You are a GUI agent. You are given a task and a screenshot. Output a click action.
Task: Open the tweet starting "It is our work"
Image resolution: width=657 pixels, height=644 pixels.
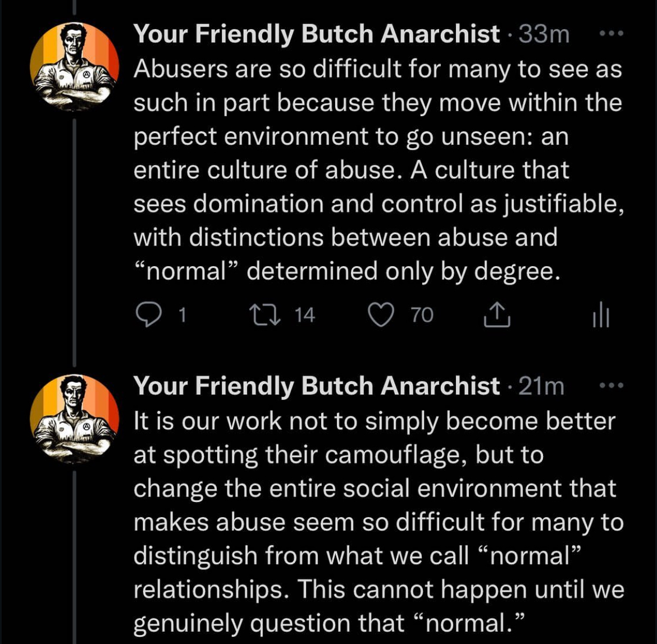pos(377,521)
